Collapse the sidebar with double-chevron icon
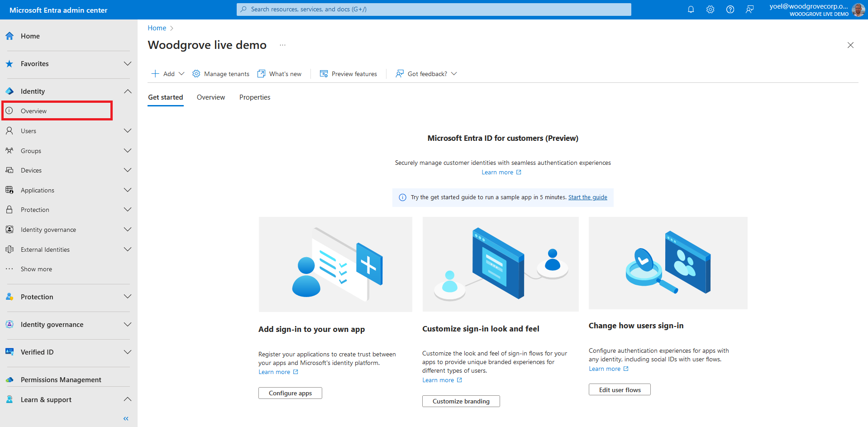This screenshot has width=868, height=427. (x=126, y=418)
